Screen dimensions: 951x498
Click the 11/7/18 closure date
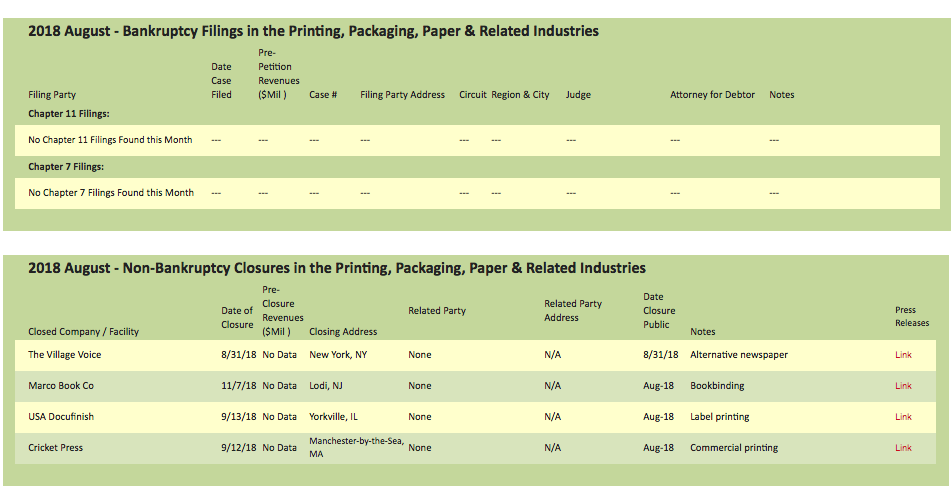click(238, 386)
